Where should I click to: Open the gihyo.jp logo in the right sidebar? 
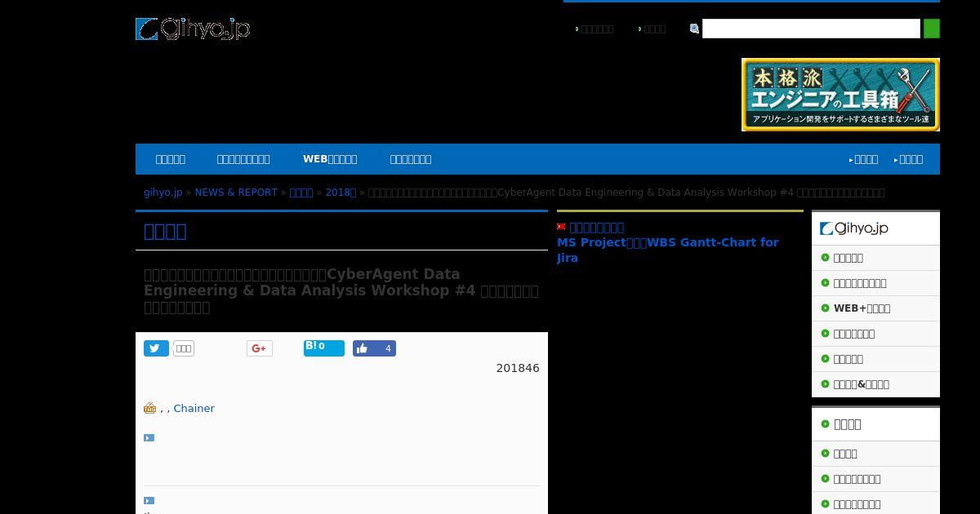pyautogui.click(x=854, y=228)
